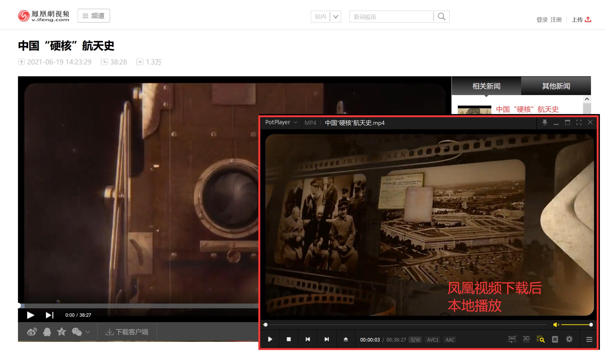Click the related news video thumbnail

click(x=474, y=110)
